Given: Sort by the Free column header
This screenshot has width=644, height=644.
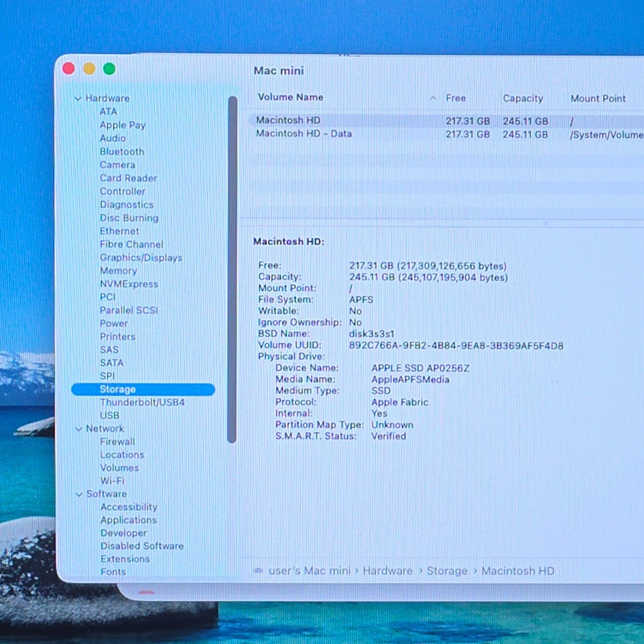Looking at the screenshot, I should (x=456, y=98).
